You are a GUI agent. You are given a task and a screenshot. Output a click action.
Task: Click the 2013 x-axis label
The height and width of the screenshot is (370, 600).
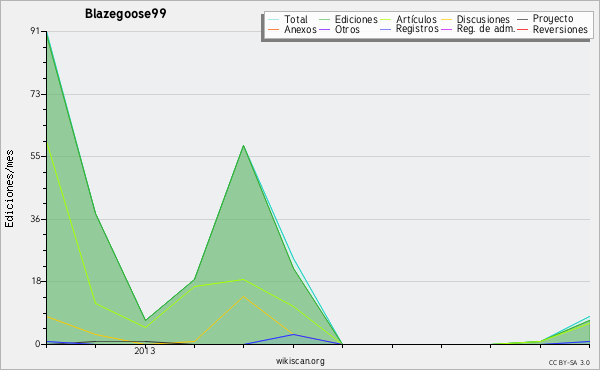pos(145,351)
